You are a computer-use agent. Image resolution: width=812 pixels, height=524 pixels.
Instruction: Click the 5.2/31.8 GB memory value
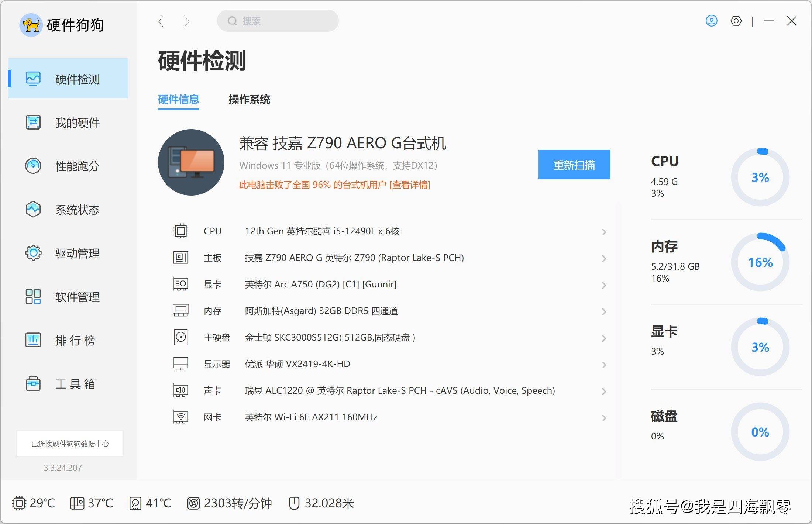coord(675,266)
